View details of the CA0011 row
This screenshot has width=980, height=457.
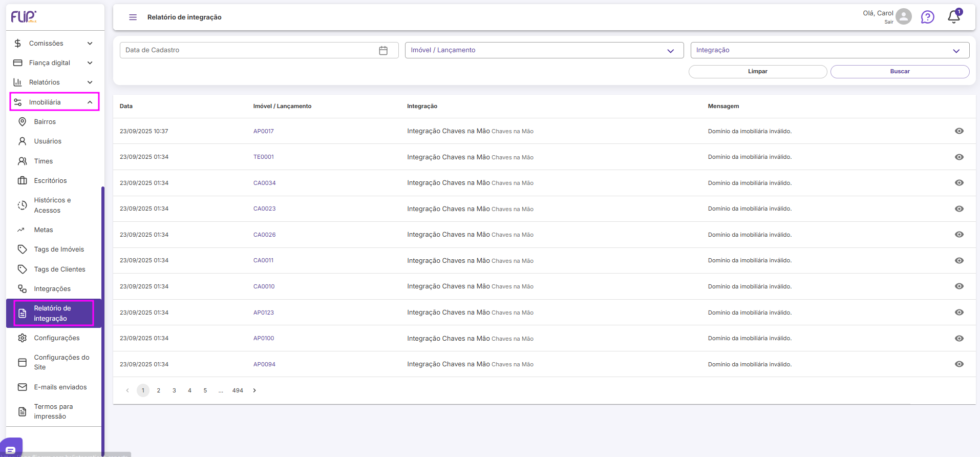point(959,261)
